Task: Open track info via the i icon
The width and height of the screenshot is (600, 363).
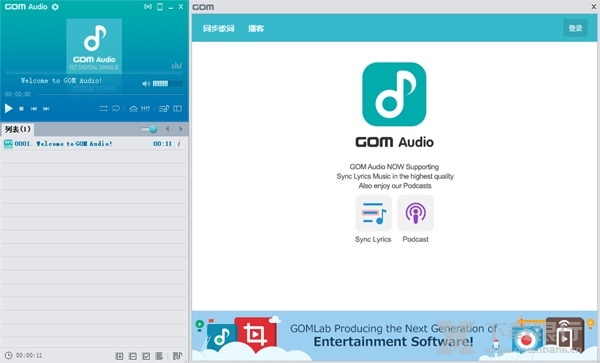Action: tap(179, 144)
